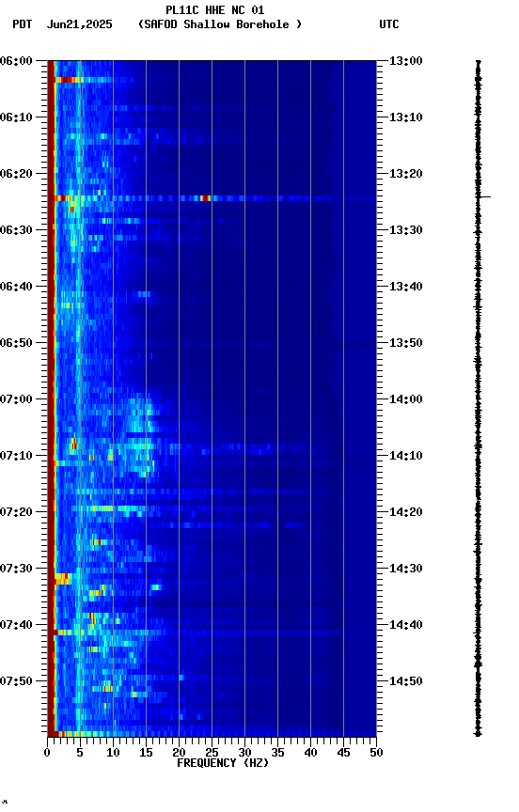Click the '13:10' UTC time label
Viewport: 519px width, 812px height.
(406, 117)
